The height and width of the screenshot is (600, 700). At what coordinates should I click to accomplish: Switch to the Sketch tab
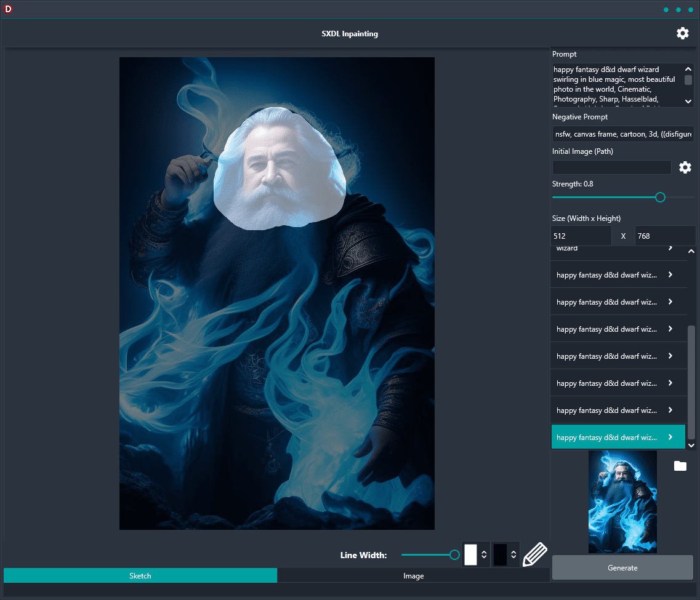tap(140, 575)
